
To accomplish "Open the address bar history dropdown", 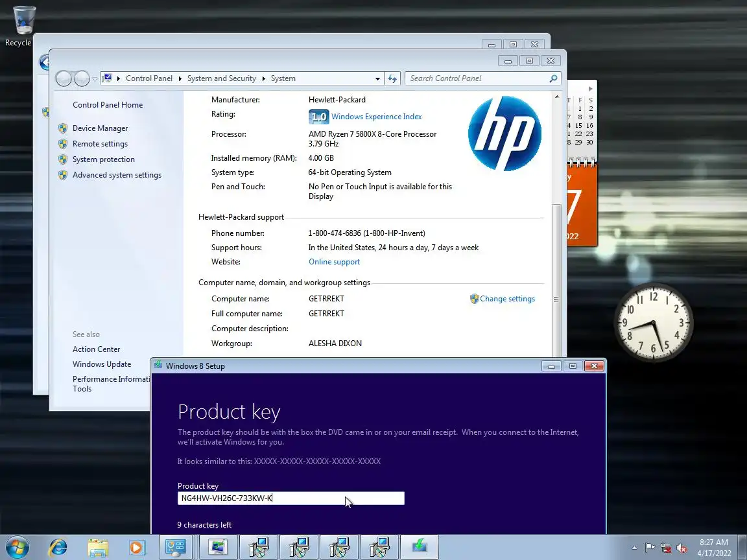I will coord(378,78).
